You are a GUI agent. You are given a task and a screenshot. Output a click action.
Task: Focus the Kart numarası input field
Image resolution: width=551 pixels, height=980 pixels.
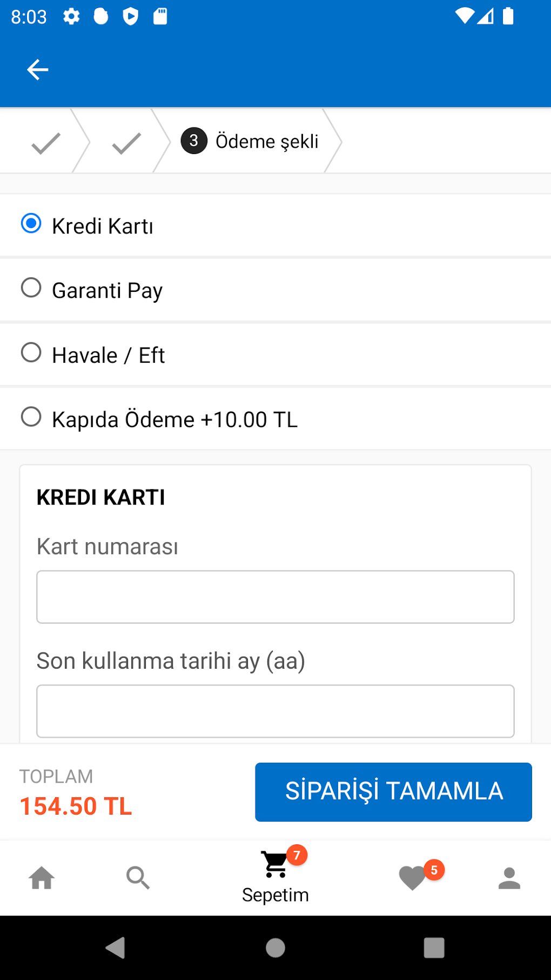(x=275, y=597)
